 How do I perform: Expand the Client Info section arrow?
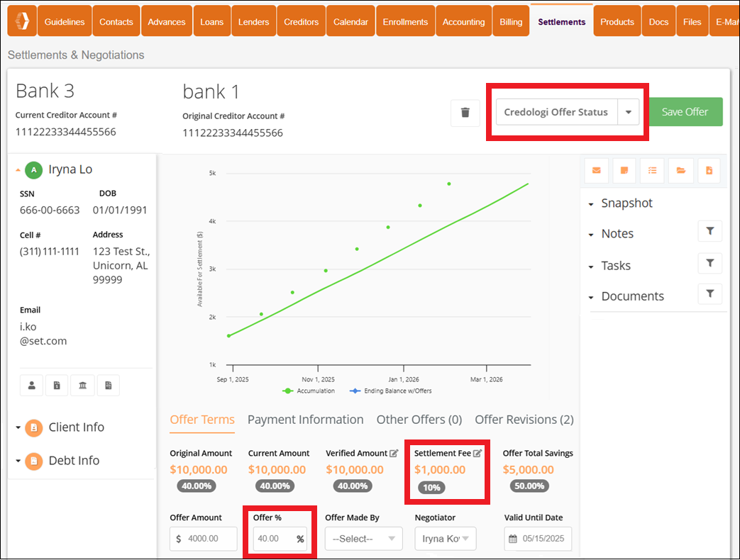[18, 427]
